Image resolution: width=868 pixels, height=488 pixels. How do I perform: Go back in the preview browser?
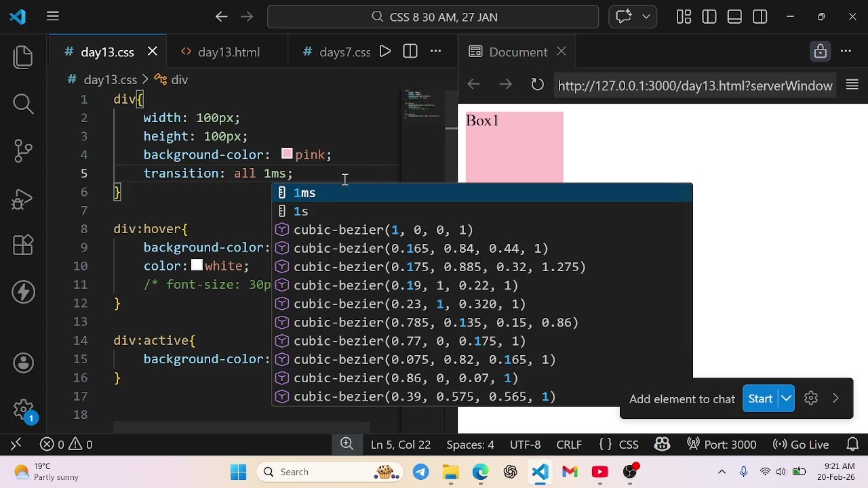pyautogui.click(x=474, y=85)
